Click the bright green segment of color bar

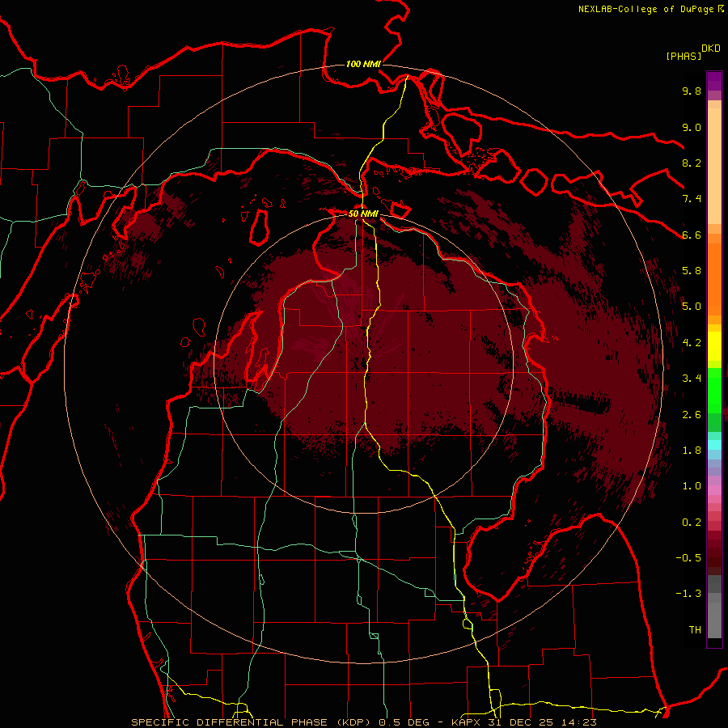pos(714,391)
